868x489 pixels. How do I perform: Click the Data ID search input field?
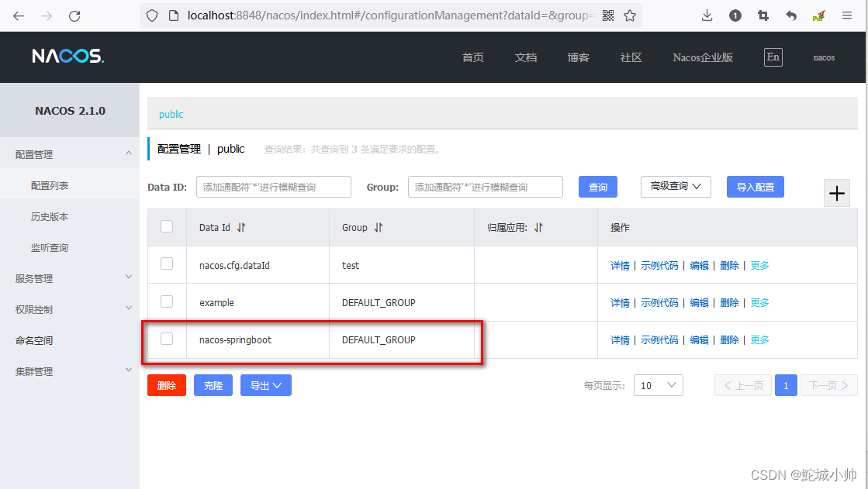(x=273, y=186)
